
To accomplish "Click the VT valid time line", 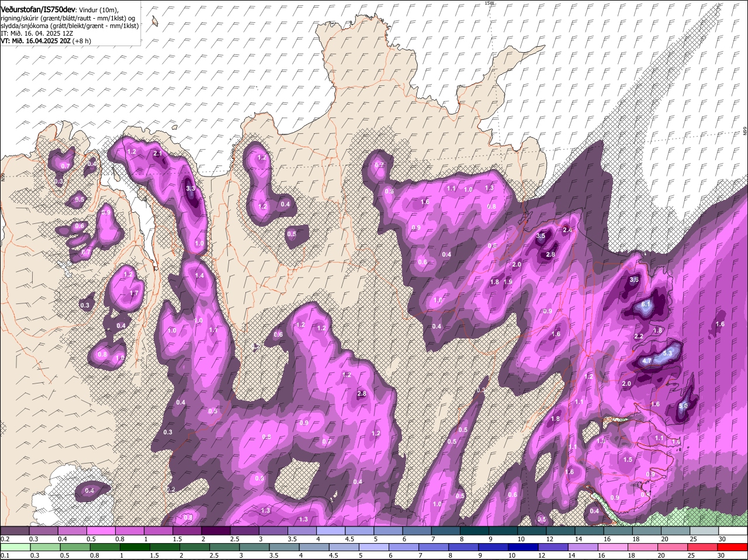I will coord(46,41).
